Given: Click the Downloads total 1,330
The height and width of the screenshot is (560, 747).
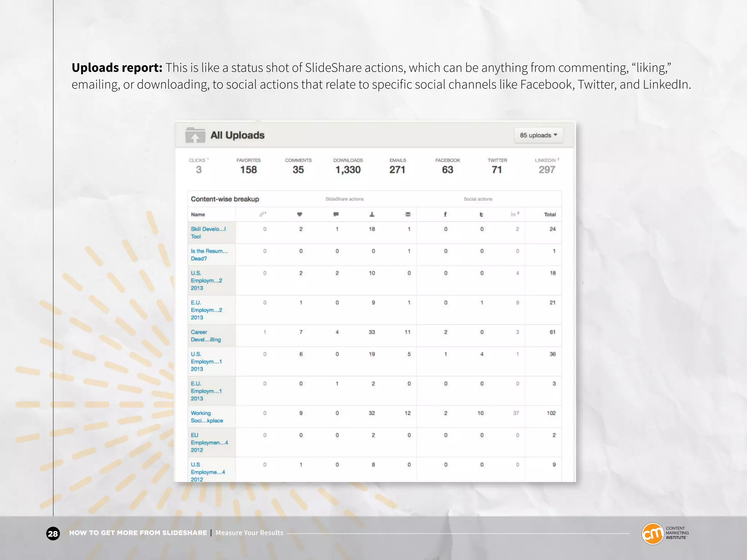Looking at the screenshot, I should coord(348,170).
